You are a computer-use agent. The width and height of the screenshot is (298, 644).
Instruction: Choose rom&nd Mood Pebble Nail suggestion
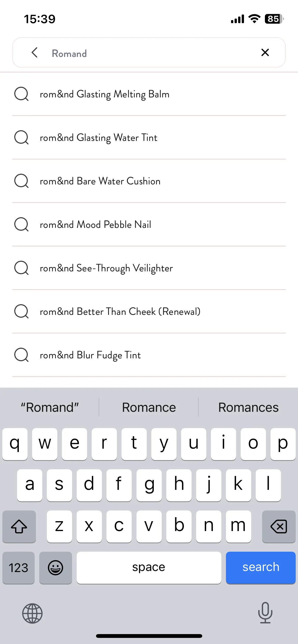tap(149, 225)
